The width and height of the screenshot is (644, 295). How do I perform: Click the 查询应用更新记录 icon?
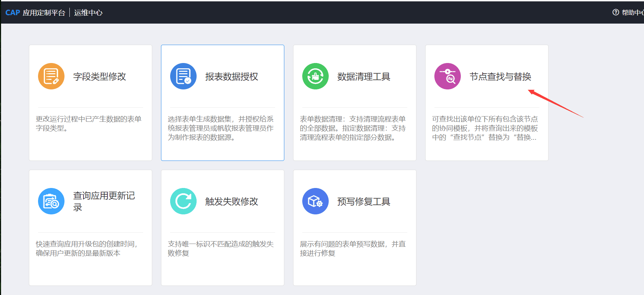pos(51,201)
